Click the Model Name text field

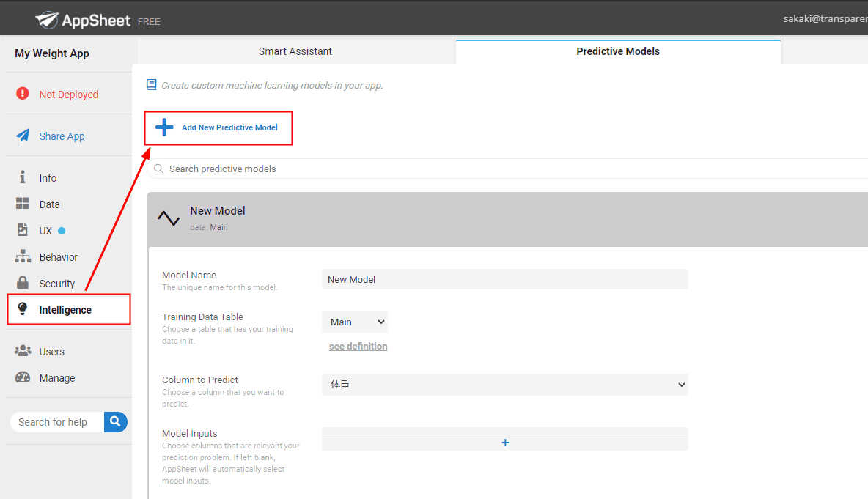click(x=505, y=279)
